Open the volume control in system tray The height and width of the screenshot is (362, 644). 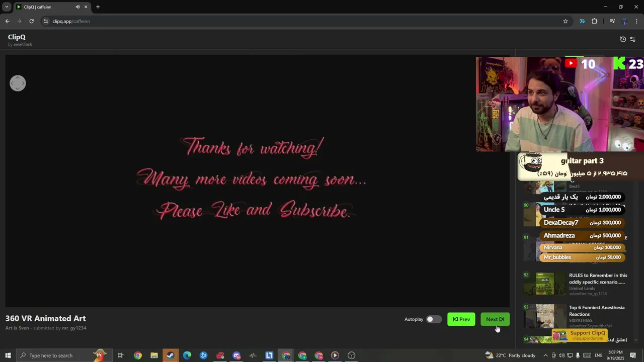pyautogui.click(x=561, y=355)
